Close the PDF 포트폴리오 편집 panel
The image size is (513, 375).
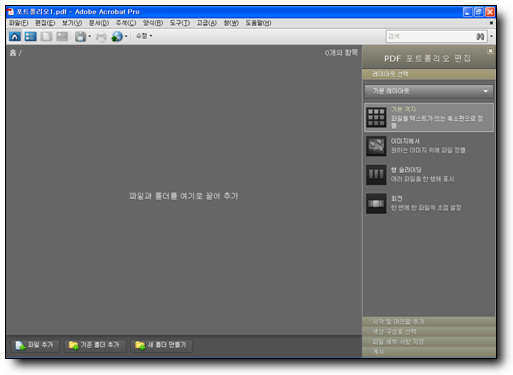pyautogui.click(x=490, y=51)
